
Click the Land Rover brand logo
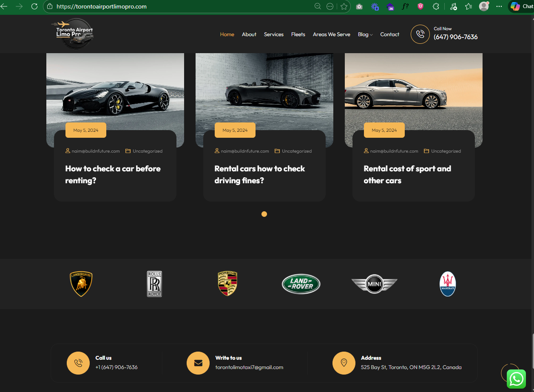301,284
